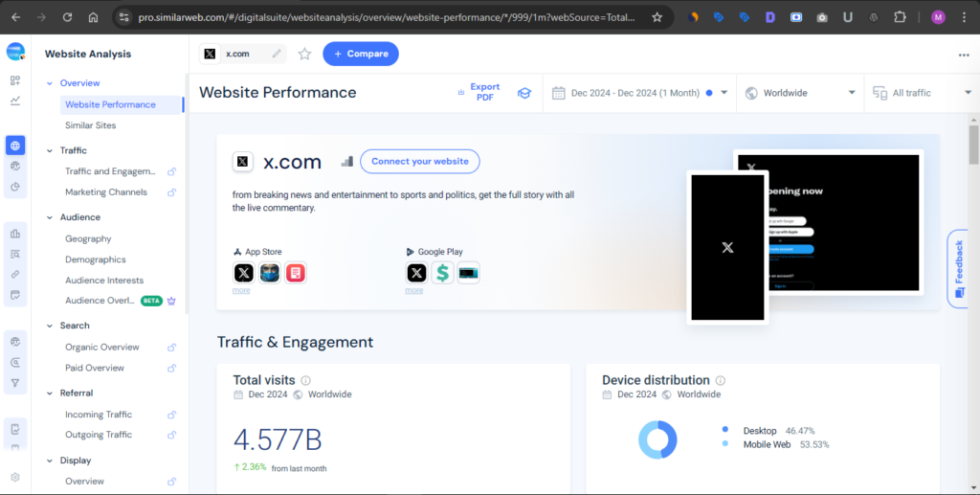The height and width of the screenshot is (495, 980).
Task: Click the more link under Google Play
Action: point(413,290)
